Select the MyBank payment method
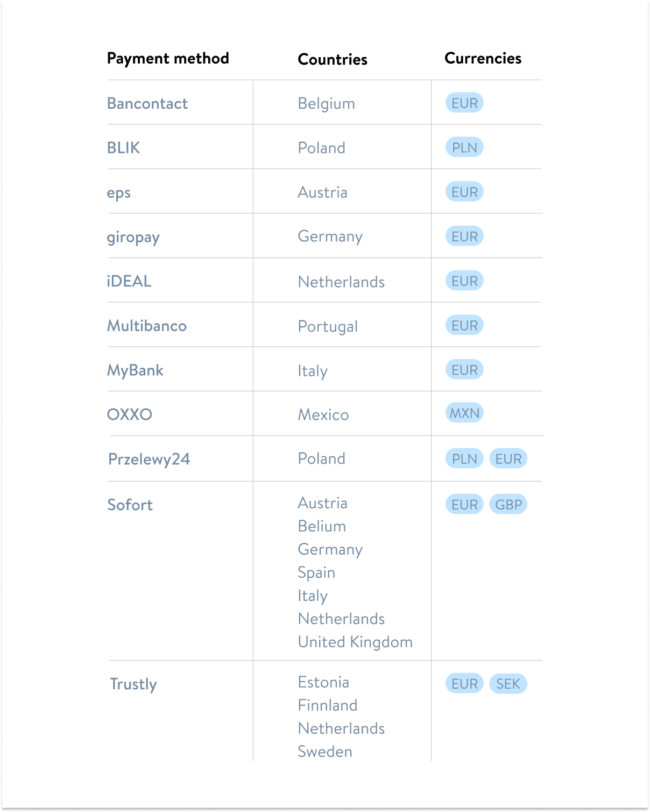This screenshot has height=812, width=650. 135,370
